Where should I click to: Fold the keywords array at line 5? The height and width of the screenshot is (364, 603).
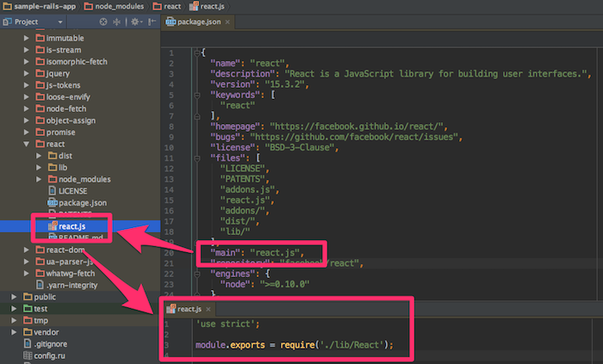197,96
